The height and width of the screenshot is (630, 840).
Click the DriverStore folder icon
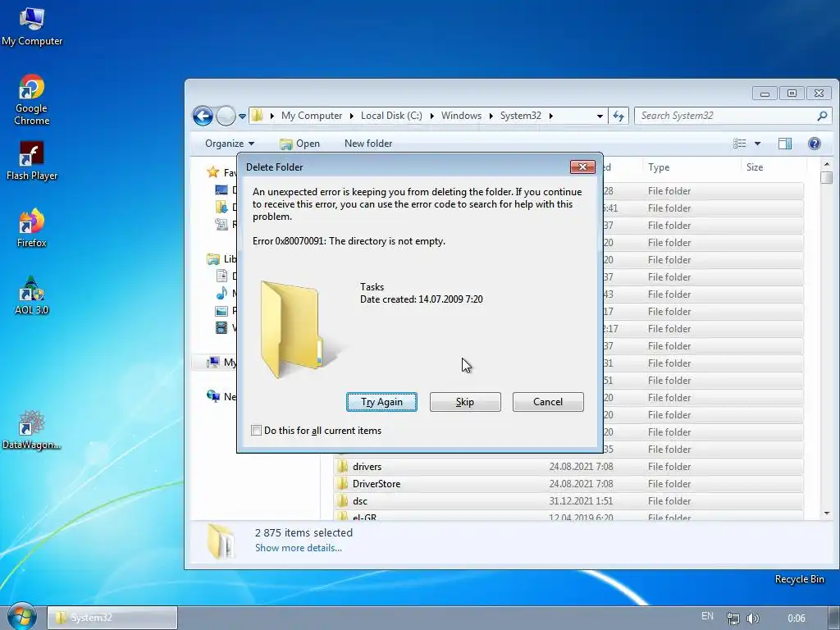coord(342,484)
